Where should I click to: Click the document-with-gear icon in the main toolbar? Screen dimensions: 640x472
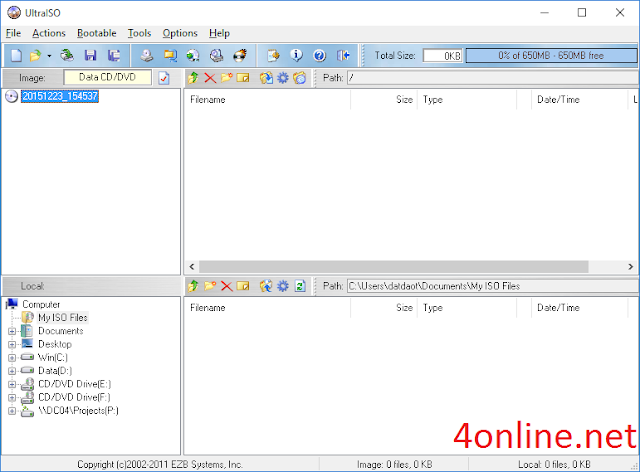pos(273,56)
